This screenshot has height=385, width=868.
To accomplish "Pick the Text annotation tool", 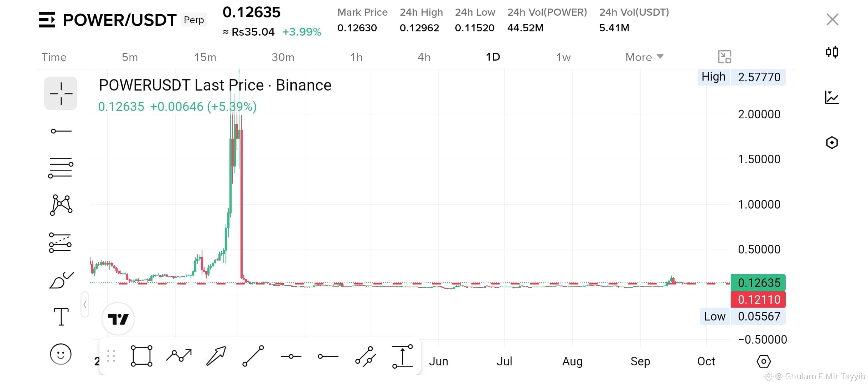I will 61,317.
